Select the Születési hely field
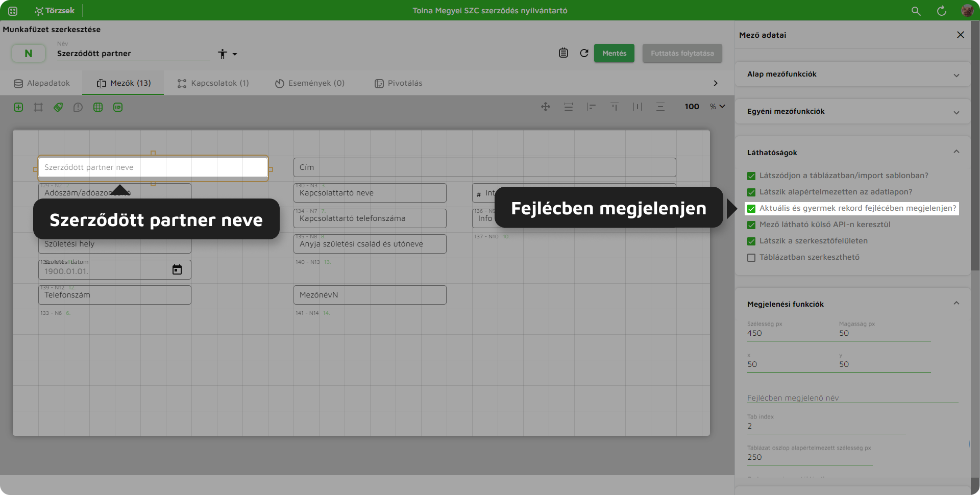Image resolution: width=980 pixels, height=495 pixels. 115,245
